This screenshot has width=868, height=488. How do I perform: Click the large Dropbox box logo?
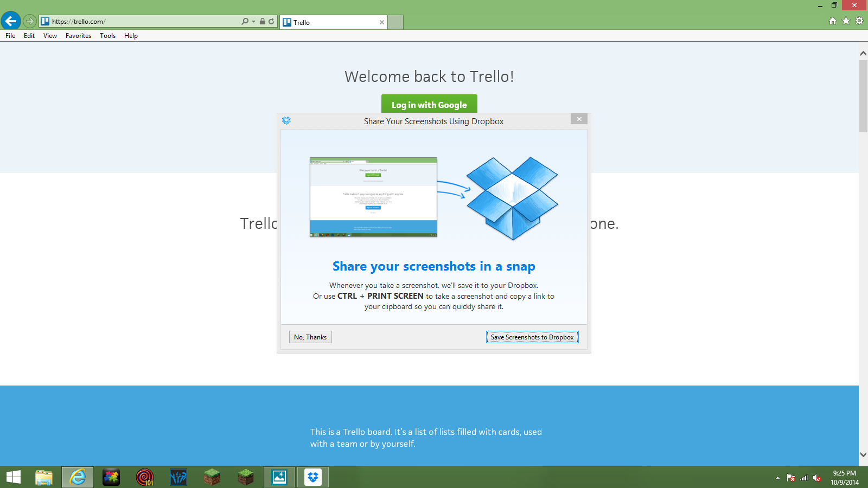tap(512, 198)
